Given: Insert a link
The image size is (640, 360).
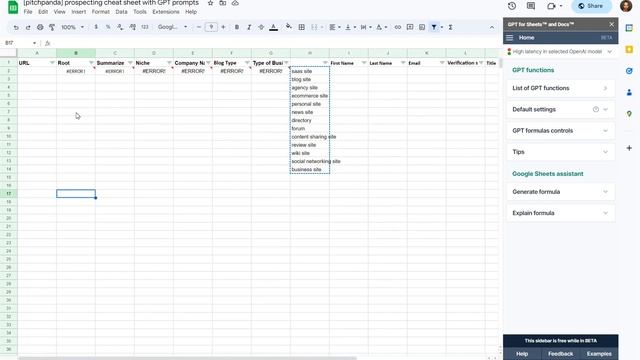Looking at the screenshot, I should [398, 27].
